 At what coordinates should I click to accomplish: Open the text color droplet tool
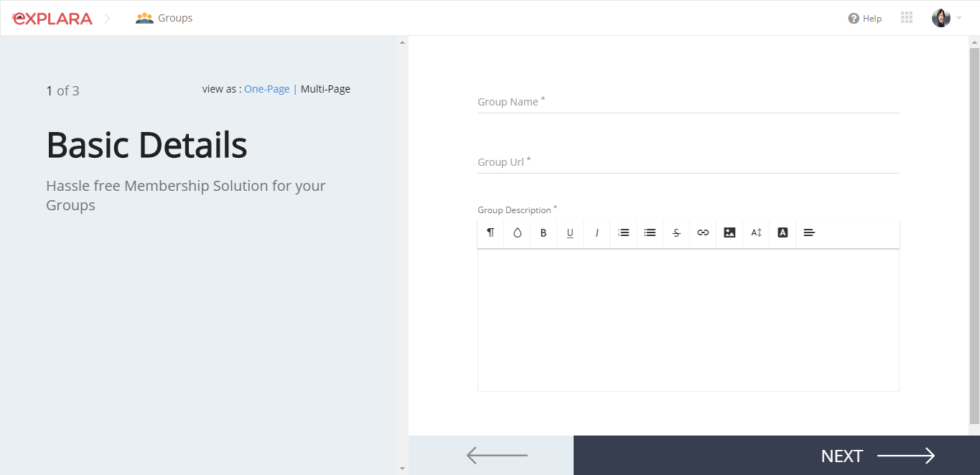(x=517, y=232)
